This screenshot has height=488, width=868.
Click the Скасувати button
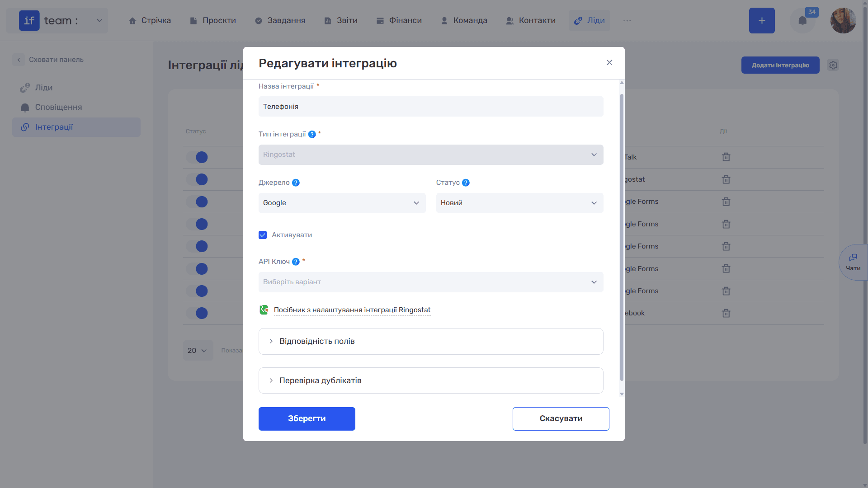pos(561,419)
